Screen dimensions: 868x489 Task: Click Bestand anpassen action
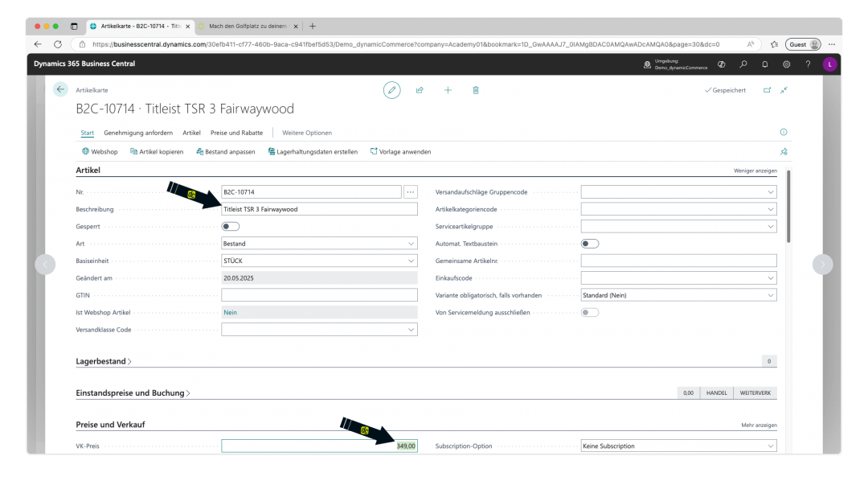coord(226,151)
